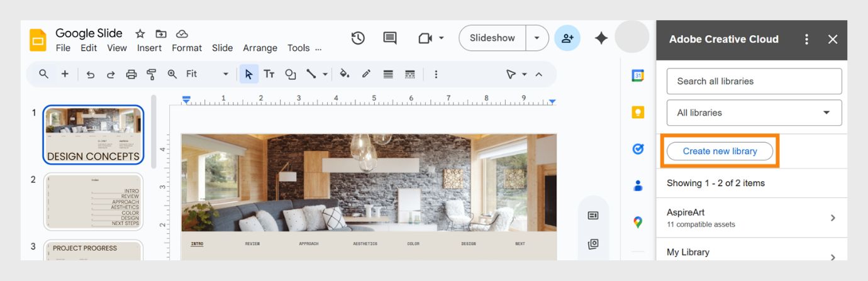The width and height of the screenshot is (868, 281).
Task: Open the Fit zoom dropdown
Action: click(208, 74)
